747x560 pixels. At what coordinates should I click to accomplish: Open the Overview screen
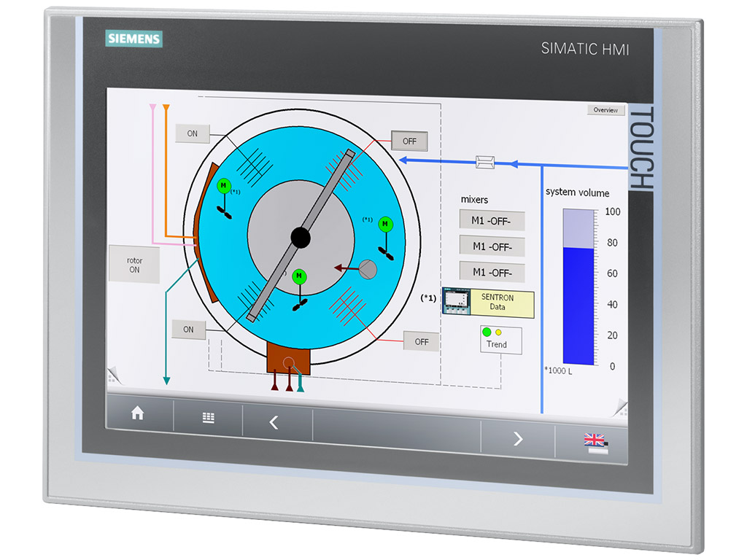[605, 110]
